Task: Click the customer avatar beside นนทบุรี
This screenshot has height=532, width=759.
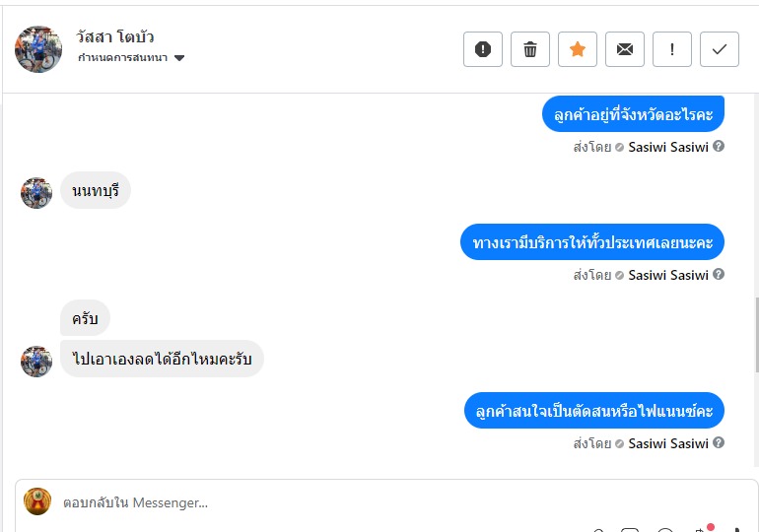Action: [36, 193]
